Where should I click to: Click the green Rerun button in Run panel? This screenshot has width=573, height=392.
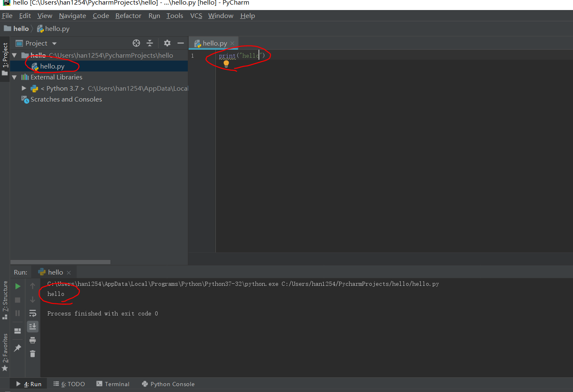[18, 286]
